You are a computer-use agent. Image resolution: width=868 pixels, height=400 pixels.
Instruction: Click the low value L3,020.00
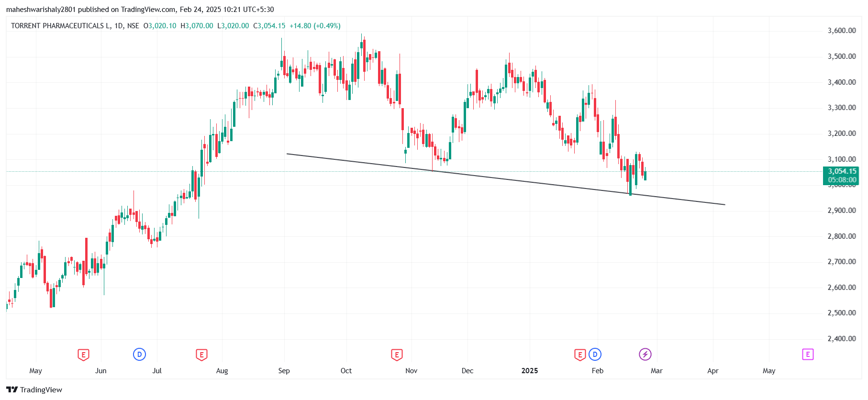click(x=233, y=26)
